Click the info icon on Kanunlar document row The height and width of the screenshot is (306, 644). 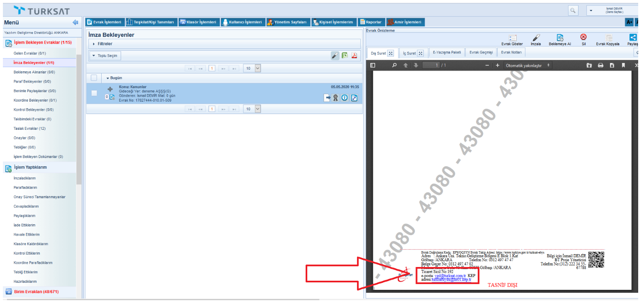345,98
